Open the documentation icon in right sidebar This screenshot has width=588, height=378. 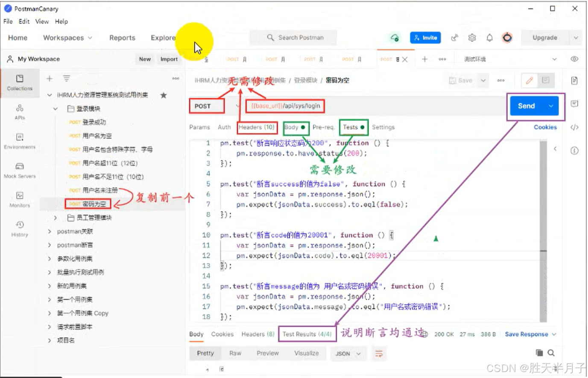pyautogui.click(x=574, y=80)
